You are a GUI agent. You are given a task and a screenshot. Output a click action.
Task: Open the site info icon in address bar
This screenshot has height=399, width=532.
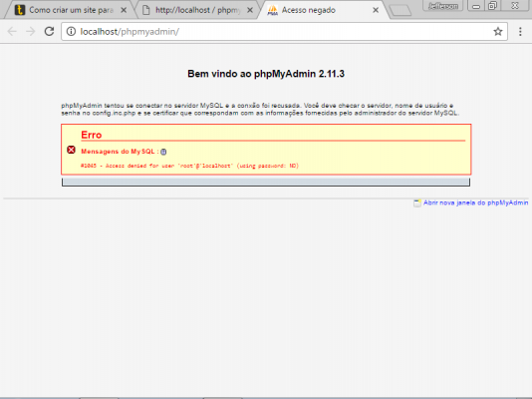(x=71, y=32)
